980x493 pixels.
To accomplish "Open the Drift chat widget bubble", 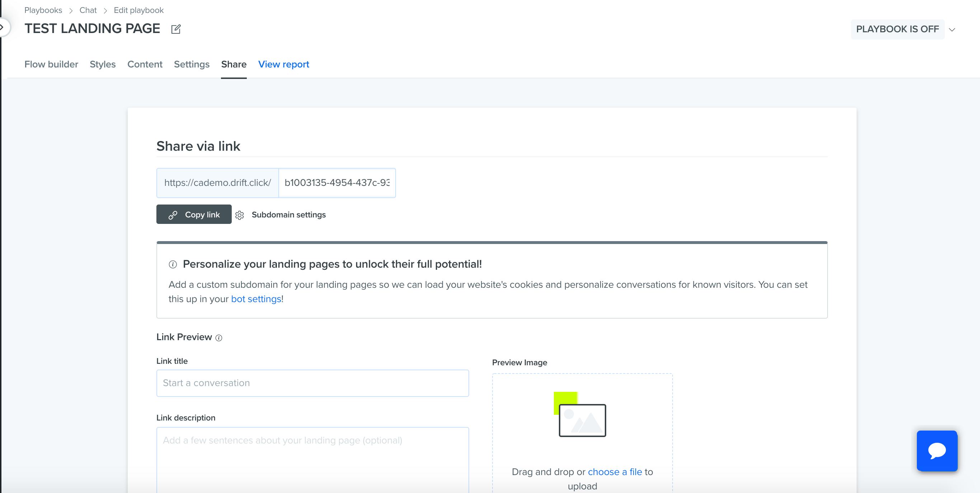I will [x=937, y=451].
